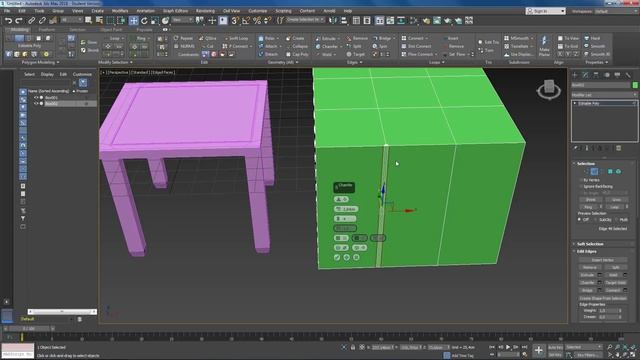Open the Help menu
640x360 pixels.
tap(348, 11)
